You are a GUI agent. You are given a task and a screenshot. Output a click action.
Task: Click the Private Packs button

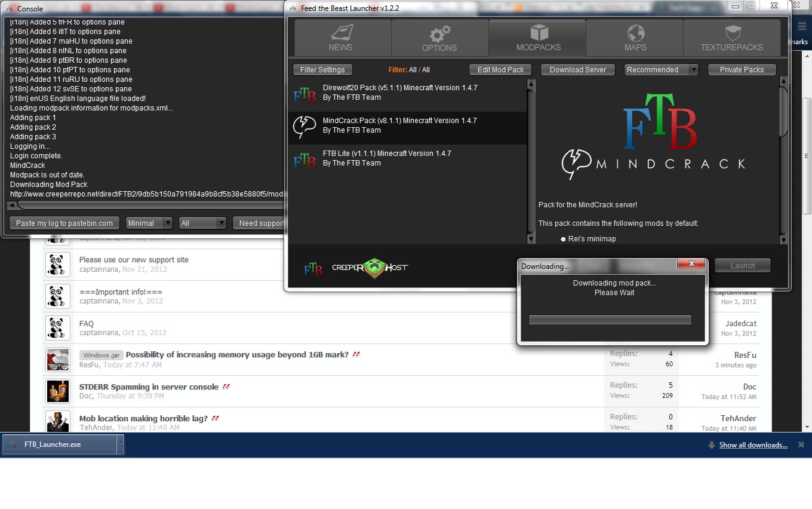(x=742, y=70)
